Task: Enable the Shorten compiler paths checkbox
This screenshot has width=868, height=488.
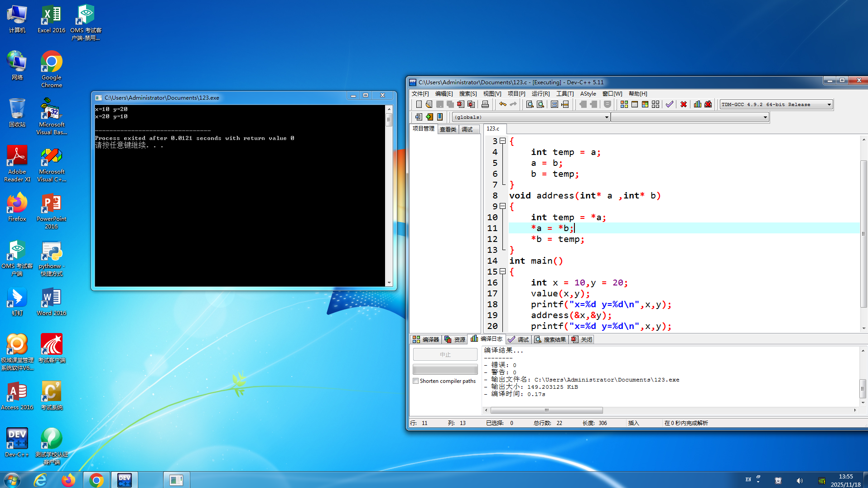Action: [415, 381]
